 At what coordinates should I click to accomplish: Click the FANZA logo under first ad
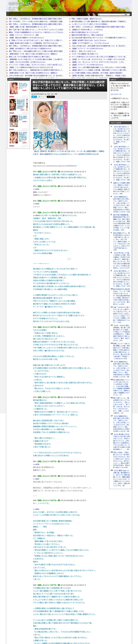point(12,96)
